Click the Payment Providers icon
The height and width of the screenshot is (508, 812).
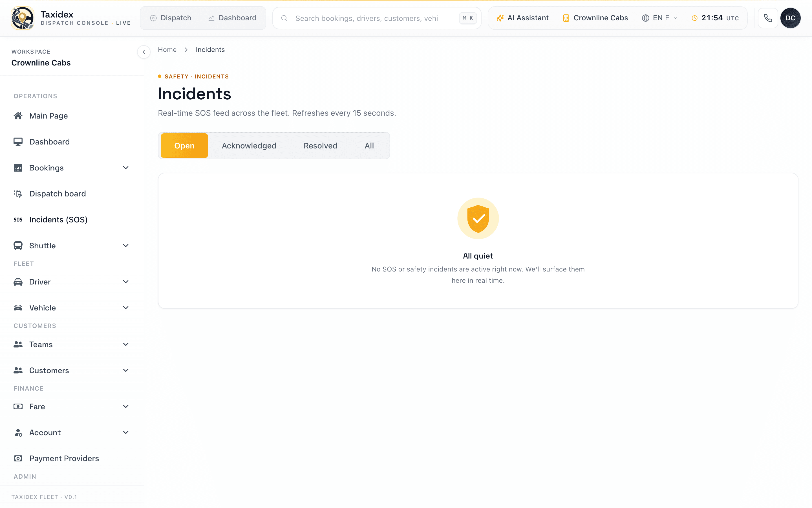[x=18, y=459]
